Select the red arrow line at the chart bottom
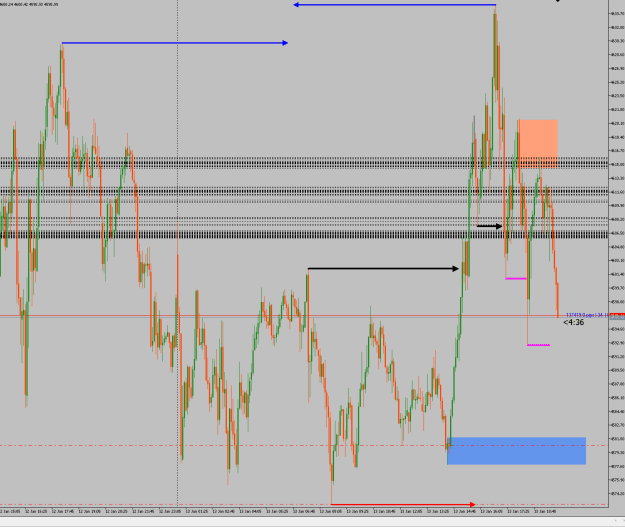 tap(403, 504)
